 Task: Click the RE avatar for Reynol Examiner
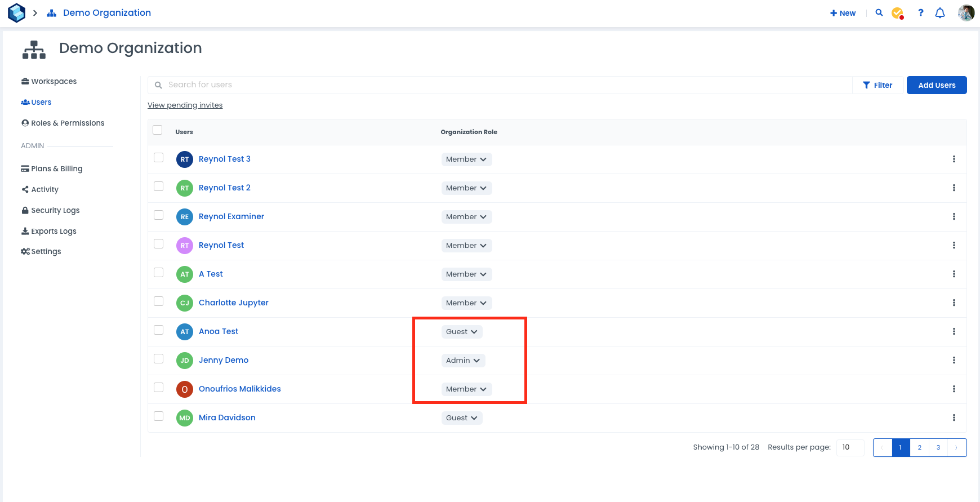[185, 217]
